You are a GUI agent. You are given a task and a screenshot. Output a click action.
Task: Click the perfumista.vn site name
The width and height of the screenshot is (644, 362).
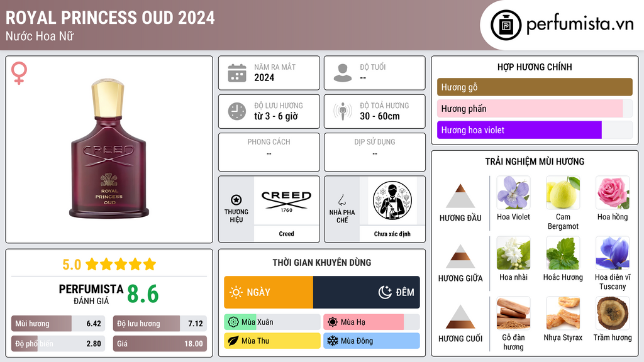579,25
